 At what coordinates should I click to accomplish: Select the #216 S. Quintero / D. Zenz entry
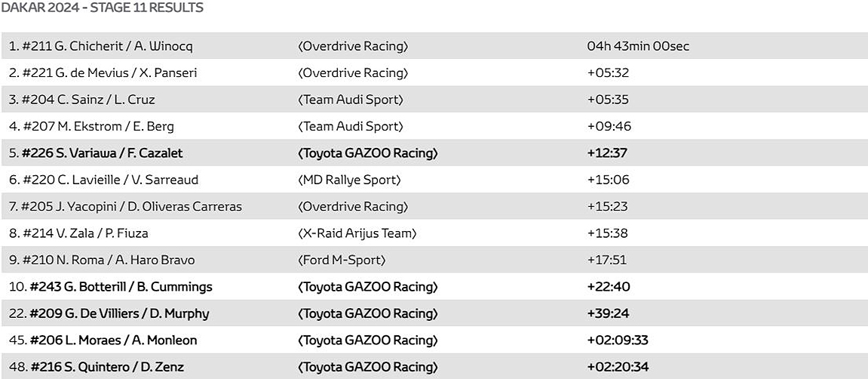(x=106, y=367)
